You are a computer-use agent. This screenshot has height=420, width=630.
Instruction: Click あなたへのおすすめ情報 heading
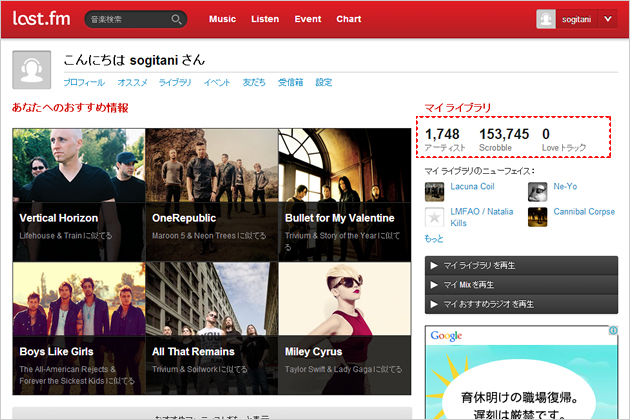point(70,107)
